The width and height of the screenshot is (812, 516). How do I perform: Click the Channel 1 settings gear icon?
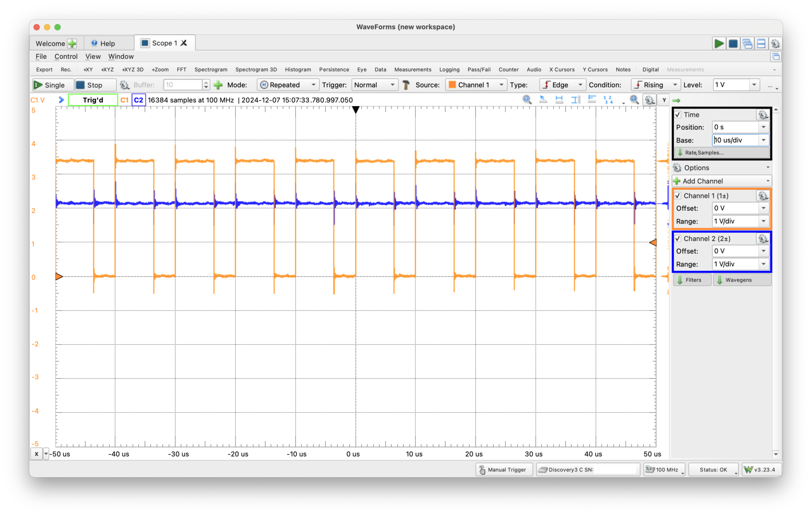point(763,196)
